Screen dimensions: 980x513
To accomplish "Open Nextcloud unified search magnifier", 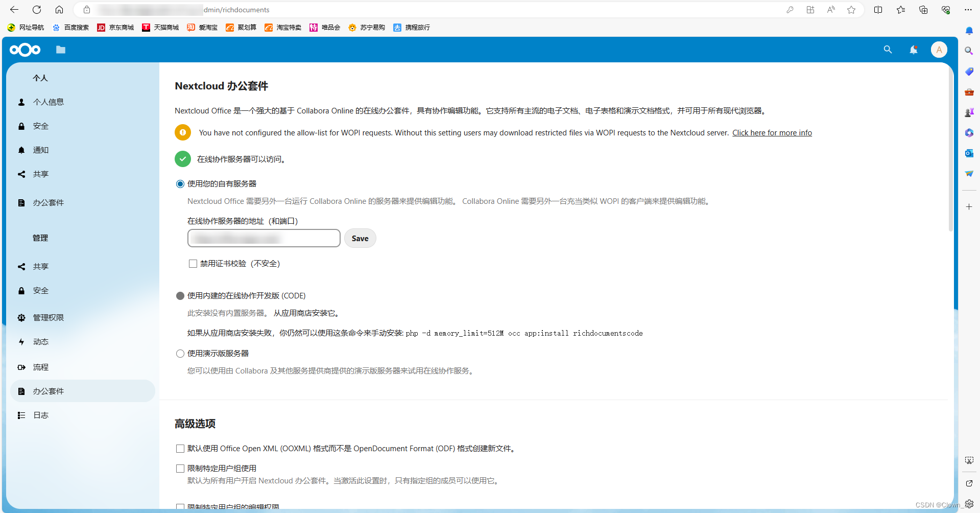I will pyautogui.click(x=888, y=50).
